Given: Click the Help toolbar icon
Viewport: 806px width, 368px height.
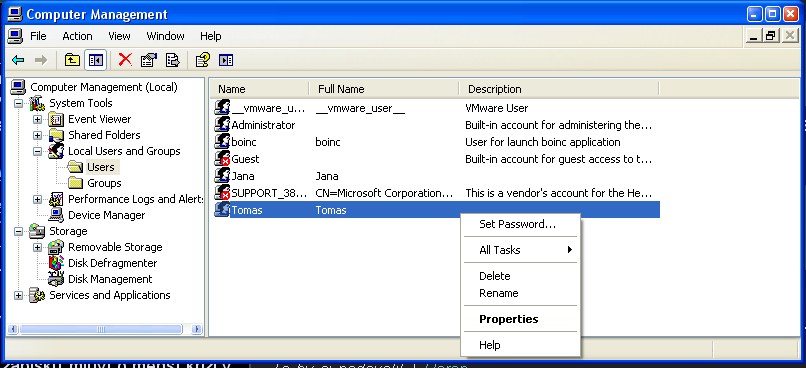Looking at the screenshot, I should click(203, 60).
